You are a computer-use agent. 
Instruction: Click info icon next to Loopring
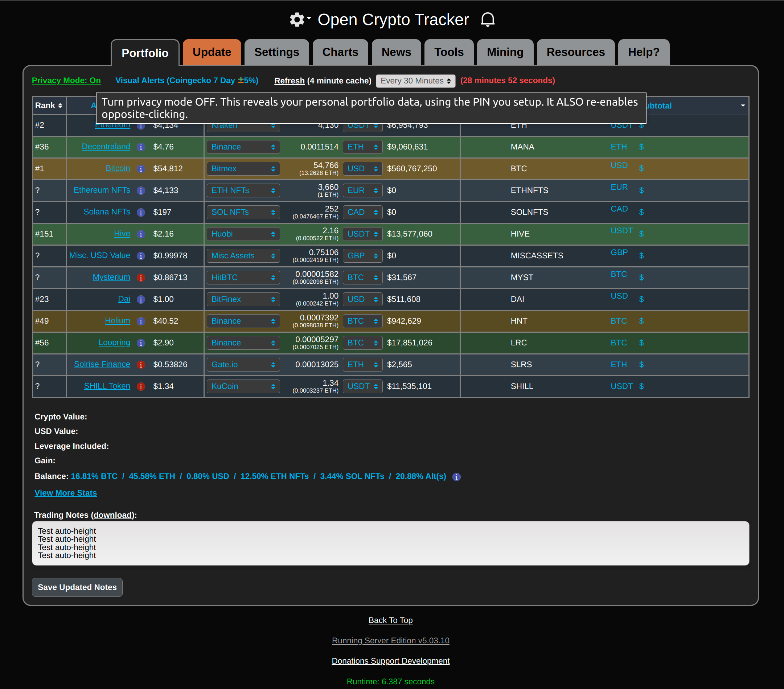click(x=141, y=343)
